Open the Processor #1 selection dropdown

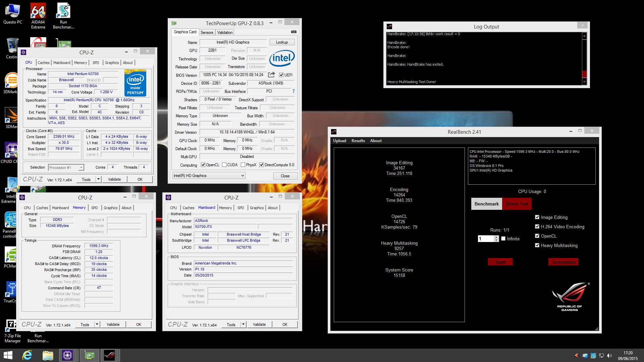pos(66,167)
